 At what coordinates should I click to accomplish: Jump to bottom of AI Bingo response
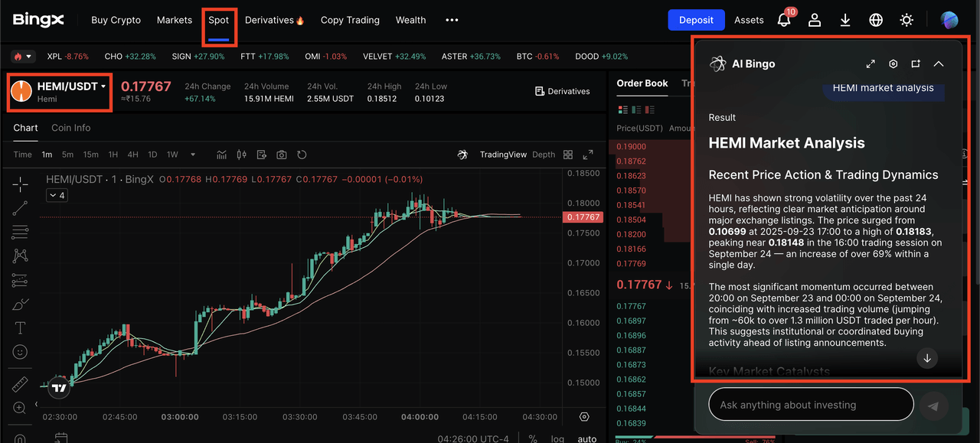(x=927, y=358)
